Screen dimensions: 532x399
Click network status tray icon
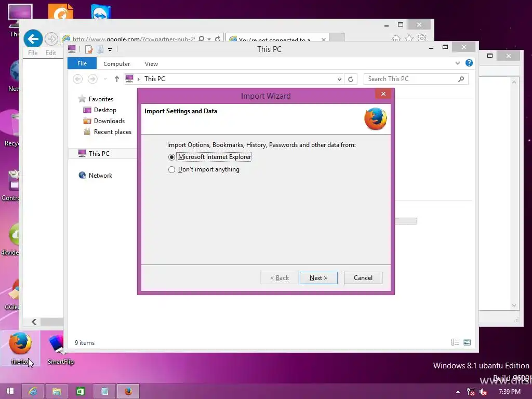(x=471, y=392)
